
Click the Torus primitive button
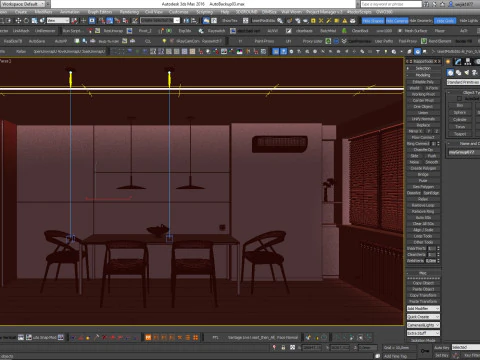(460, 127)
